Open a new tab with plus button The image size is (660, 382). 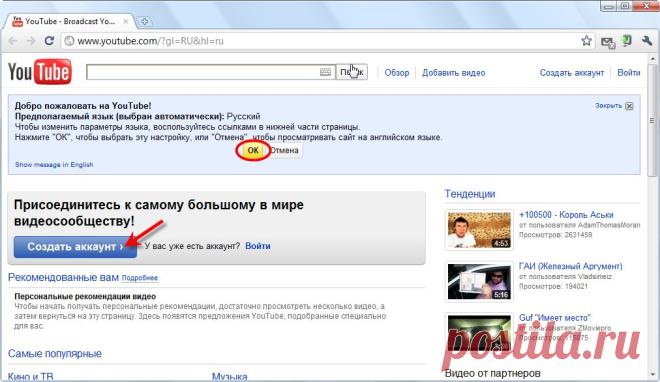point(144,21)
